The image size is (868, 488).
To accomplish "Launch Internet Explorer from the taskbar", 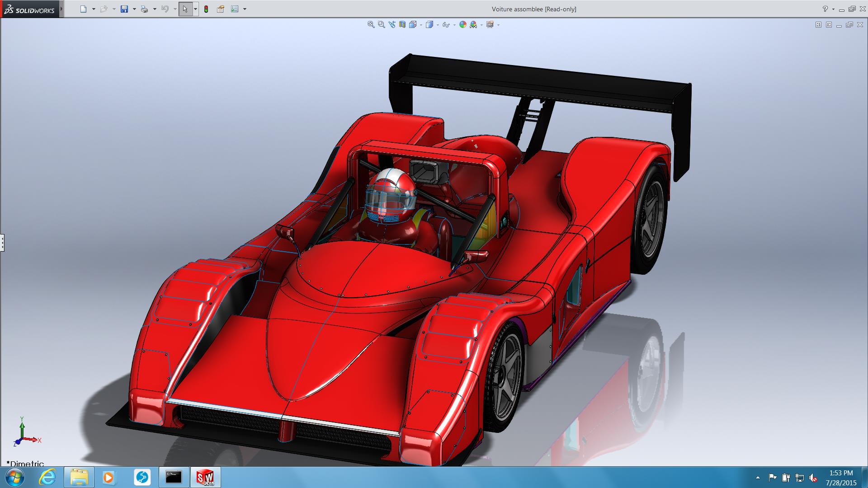I will [47, 477].
